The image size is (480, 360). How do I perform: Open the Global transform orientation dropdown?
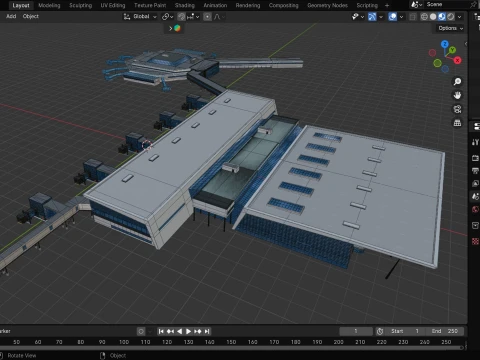140,17
